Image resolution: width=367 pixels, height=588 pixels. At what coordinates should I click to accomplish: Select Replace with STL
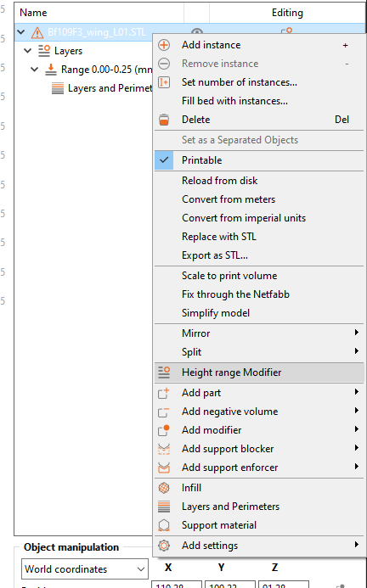[x=219, y=237]
